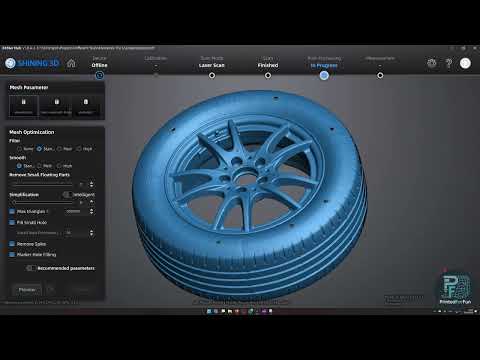480x360 pixels.
Task: Switch on Recommended parameters toggle
Action: [31, 268]
